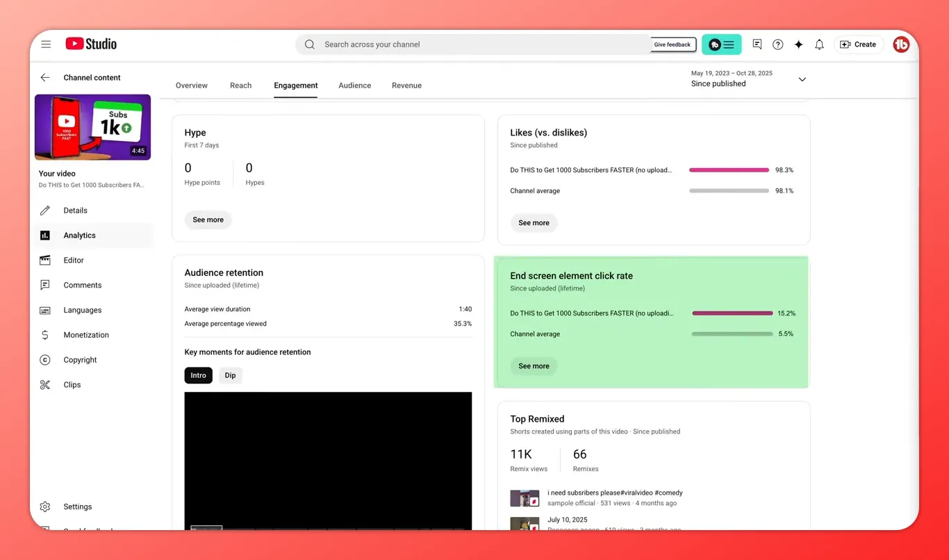Click the Languages subtitles icon
Screen dimensions: 949x560
pyautogui.click(x=45, y=311)
